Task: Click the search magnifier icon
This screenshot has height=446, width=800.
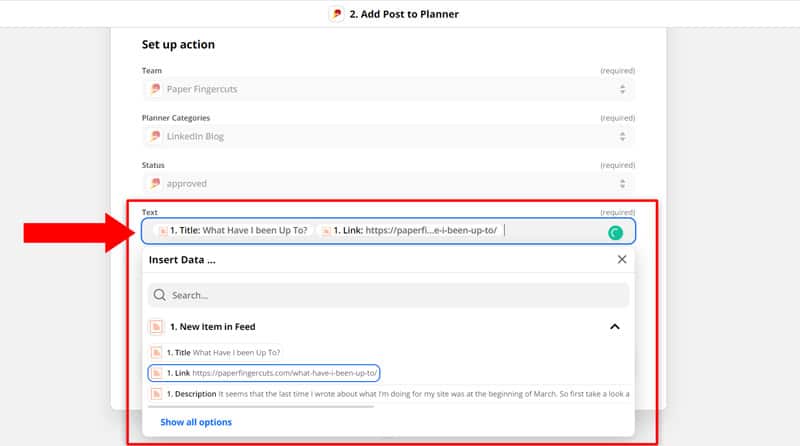Action: click(160, 295)
